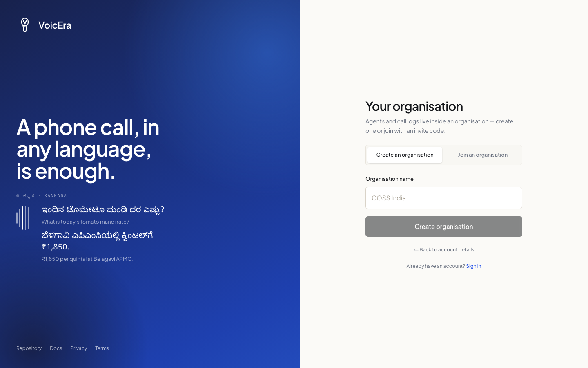Click the VoicEra microphone logo icon
Image resolution: width=588 pixels, height=368 pixels.
[x=25, y=25]
